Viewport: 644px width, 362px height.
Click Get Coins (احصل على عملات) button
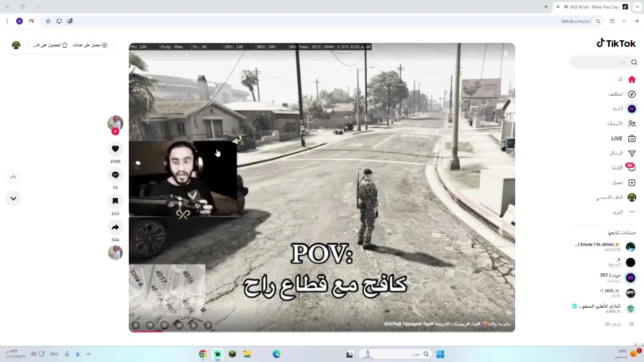(x=90, y=45)
